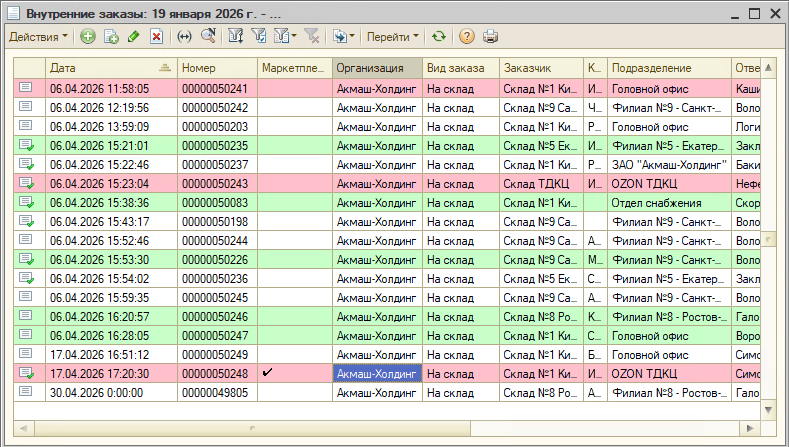The image size is (789, 447).
Task: Click the add-by-copying document icon
Action: coord(111,37)
